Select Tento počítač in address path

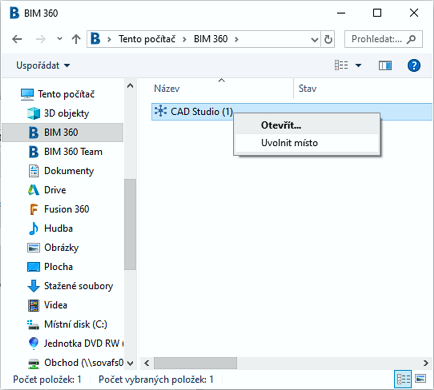[x=147, y=39]
